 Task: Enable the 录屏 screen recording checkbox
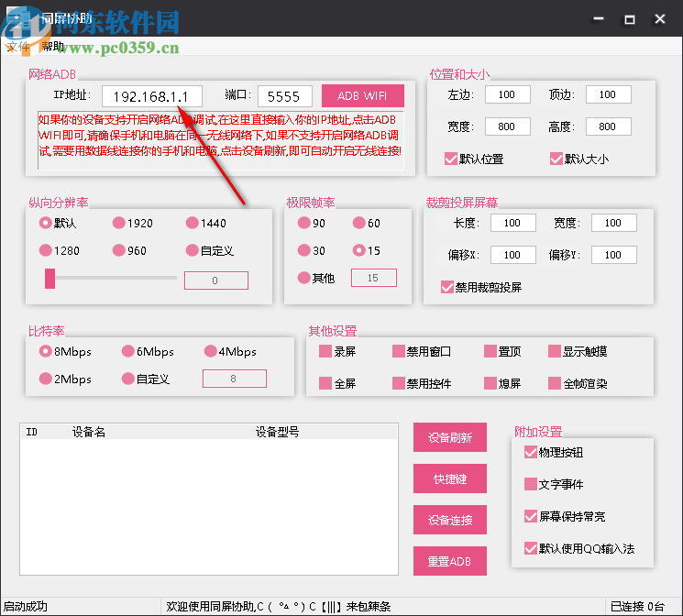[x=325, y=351]
